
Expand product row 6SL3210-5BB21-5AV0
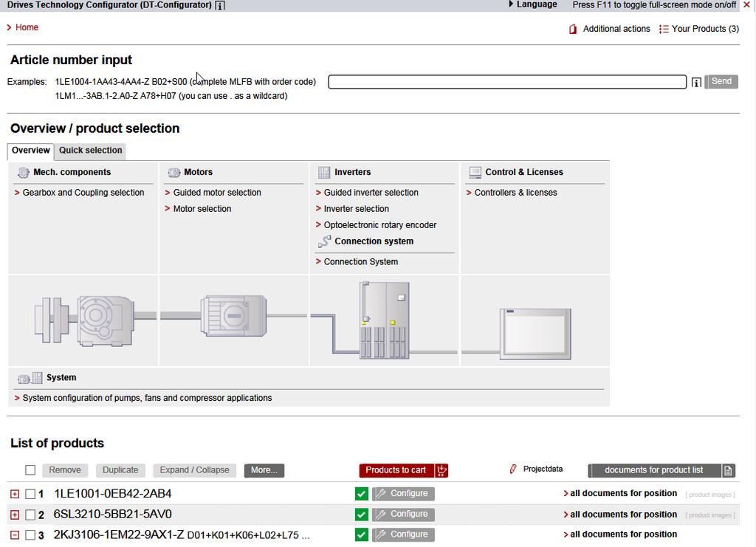(x=15, y=515)
